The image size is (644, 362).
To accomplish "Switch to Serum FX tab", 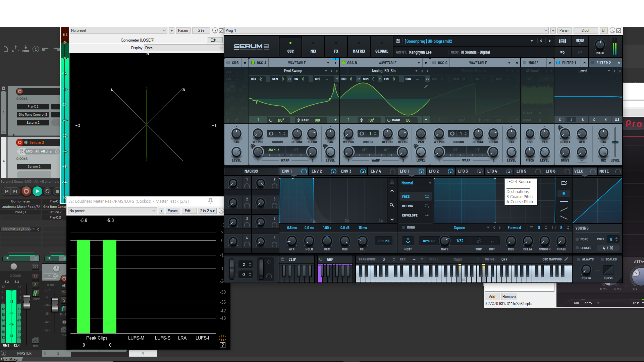I will (x=336, y=47).
